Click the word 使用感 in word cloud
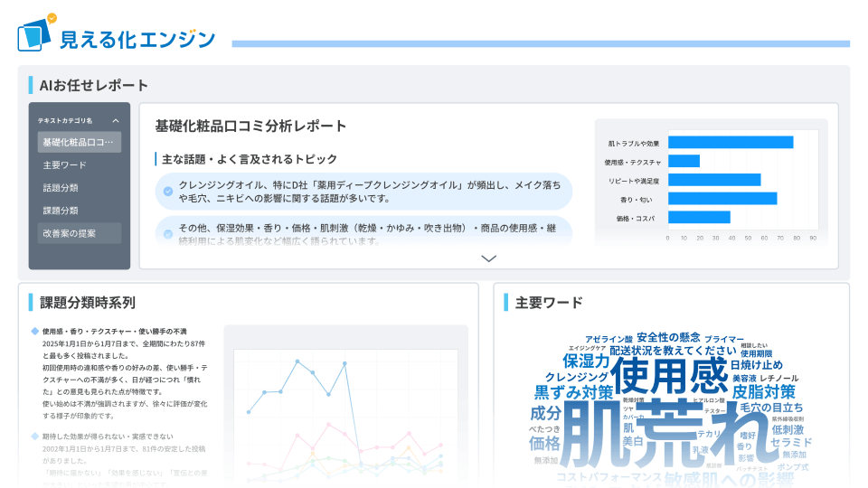The height and width of the screenshot is (488, 868). point(669,376)
